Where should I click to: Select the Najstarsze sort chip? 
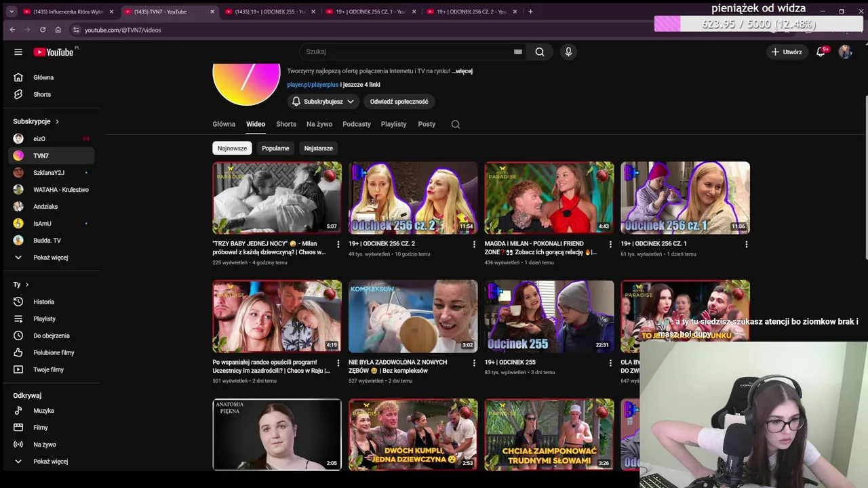coord(319,148)
